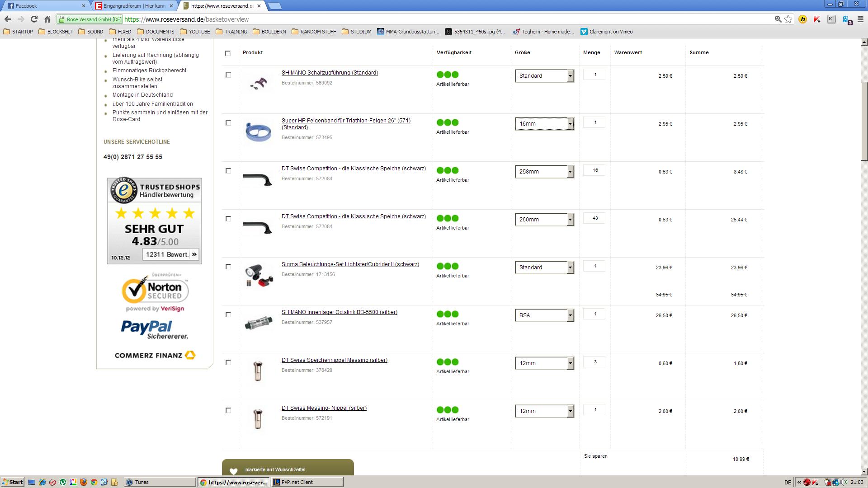Image resolution: width=868 pixels, height=488 pixels.
Task: Open Chrome menu hamburger icon
Action: (860, 19)
